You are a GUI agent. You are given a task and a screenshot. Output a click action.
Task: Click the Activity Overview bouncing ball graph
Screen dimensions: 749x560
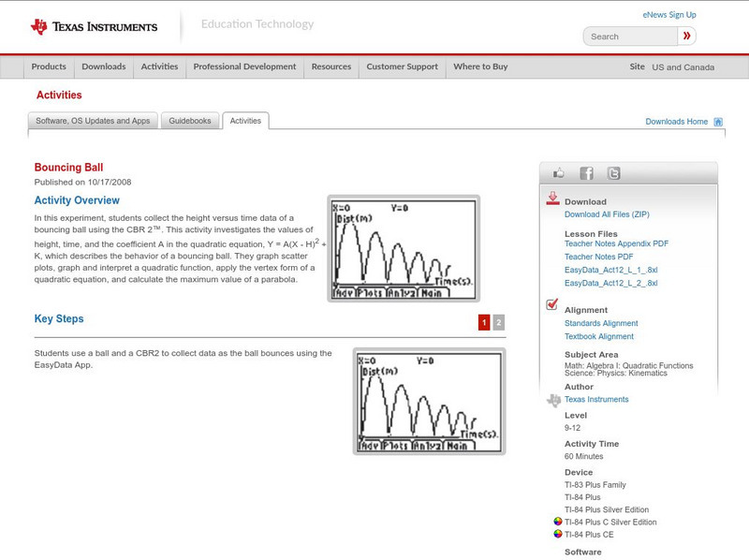404,248
